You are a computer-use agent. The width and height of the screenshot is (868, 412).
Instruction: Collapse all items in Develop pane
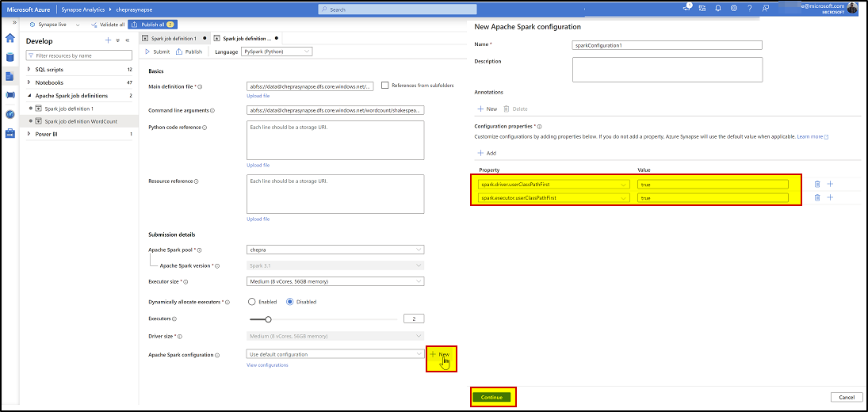(x=118, y=41)
